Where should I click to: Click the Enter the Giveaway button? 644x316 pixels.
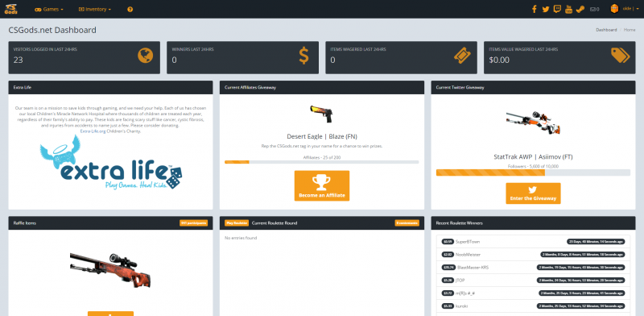coord(533,193)
